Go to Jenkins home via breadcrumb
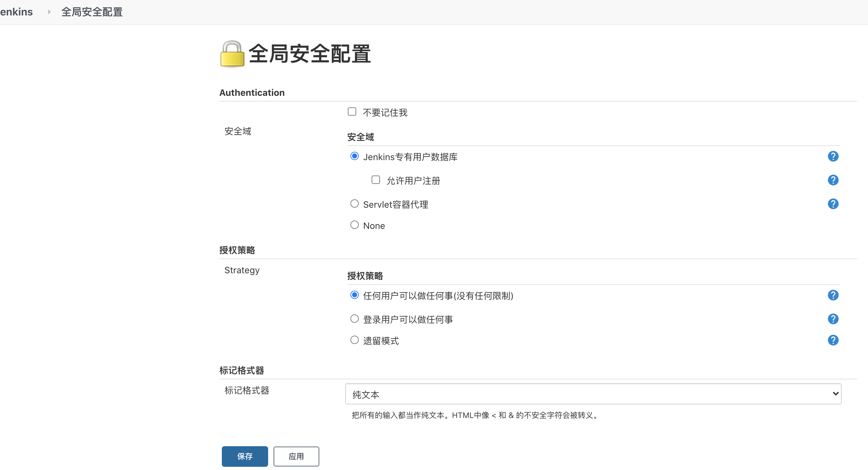The image size is (868, 470). (x=16, y=12)
